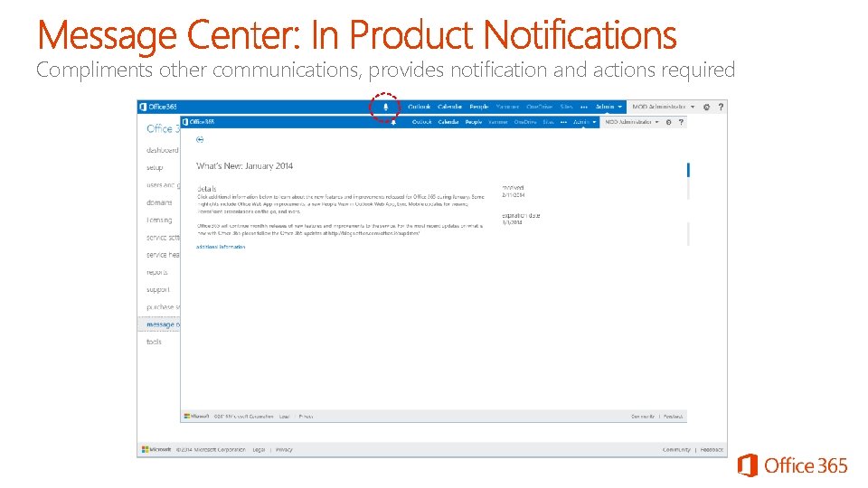Expand the Admin dropdown in the back window
The width and height of the screenshot is (868, 488).
tap(609, 107)
